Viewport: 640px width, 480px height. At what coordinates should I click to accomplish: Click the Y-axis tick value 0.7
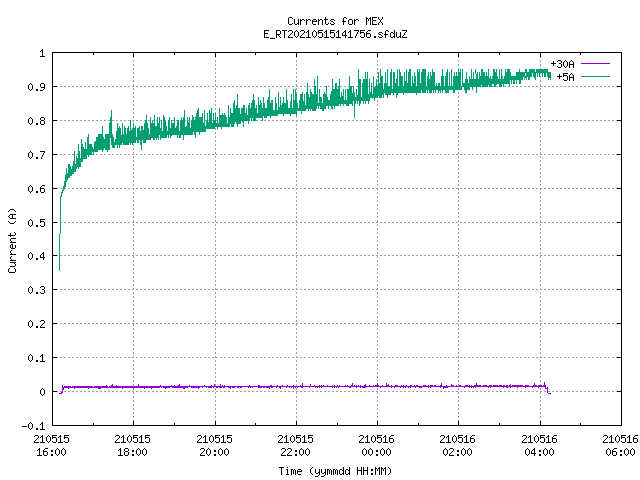point(36,155)
